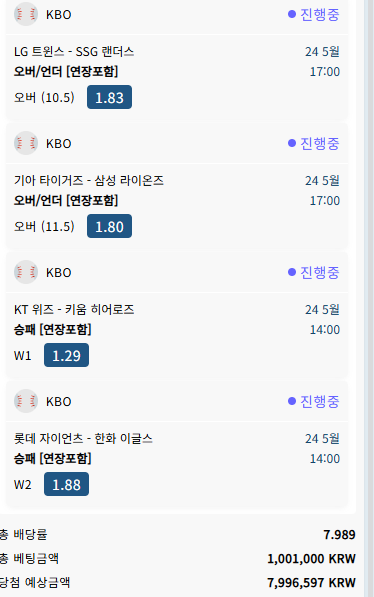Click the 총 베팅금액 value 1,001,000 KRW
The width and height of the screenshot is (374, 597).
click(x=311, y=559)
